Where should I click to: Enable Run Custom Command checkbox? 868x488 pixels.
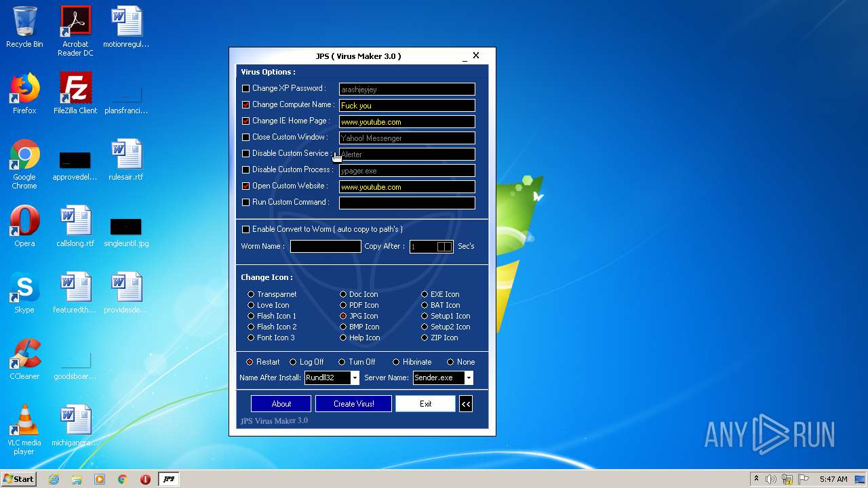(246, 202)
